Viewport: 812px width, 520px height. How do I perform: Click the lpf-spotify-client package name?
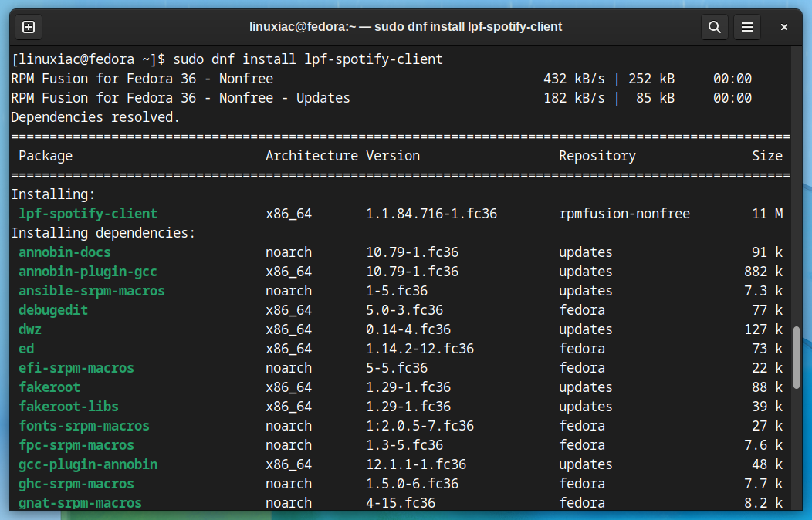[x=88, y=214]
